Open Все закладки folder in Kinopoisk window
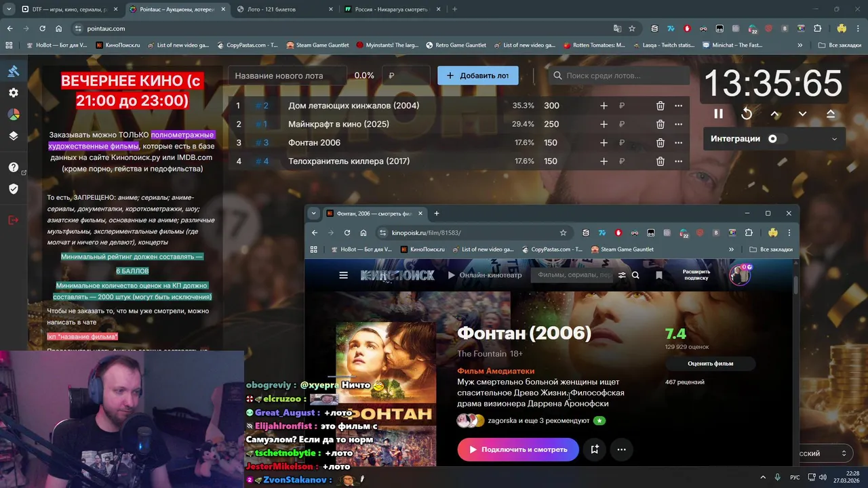Image resolution: width=868 pixels, height=488 pixels. (770, 249)
